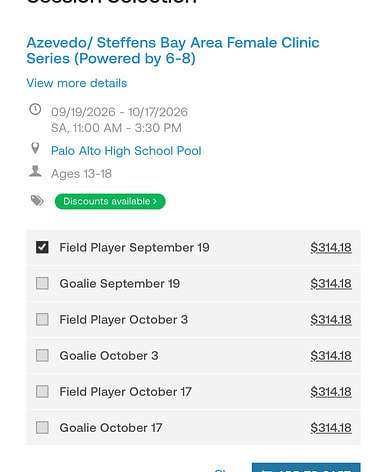This screenshot has height=472, width=387.
Task: Click the Field Player September 19 price
Action: (x=331, y=248)
